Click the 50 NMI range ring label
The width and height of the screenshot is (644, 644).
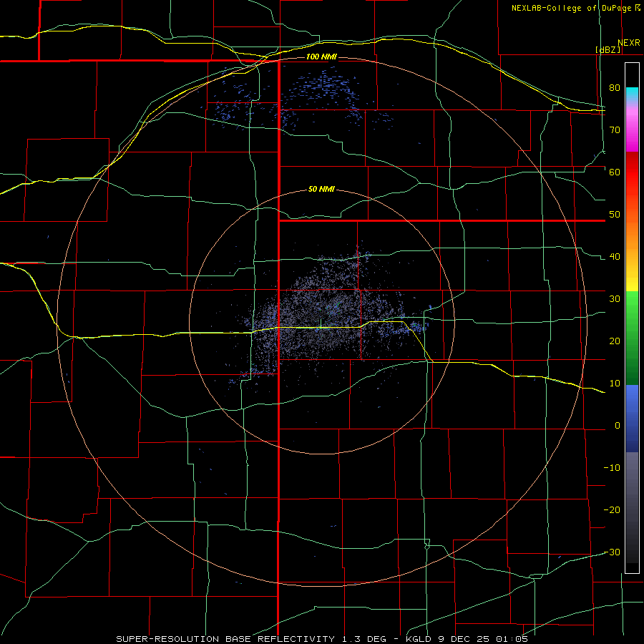click(321, 190)
